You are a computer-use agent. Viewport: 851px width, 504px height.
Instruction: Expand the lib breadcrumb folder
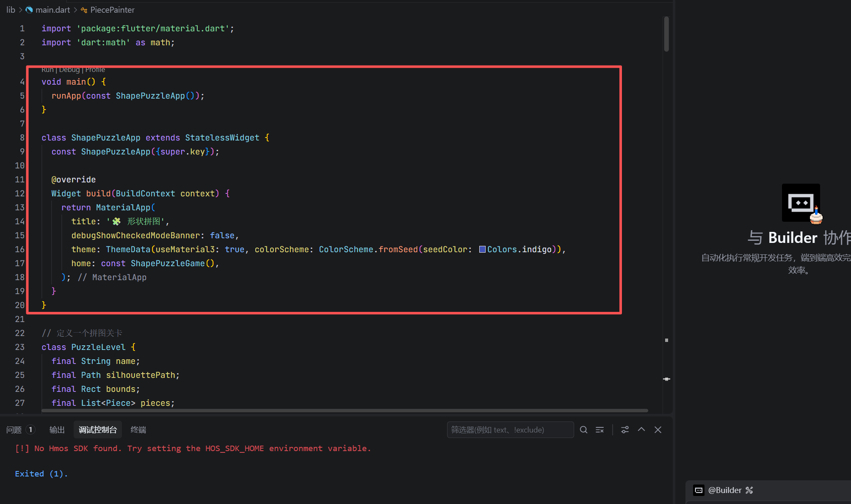(x=11, y=10)
